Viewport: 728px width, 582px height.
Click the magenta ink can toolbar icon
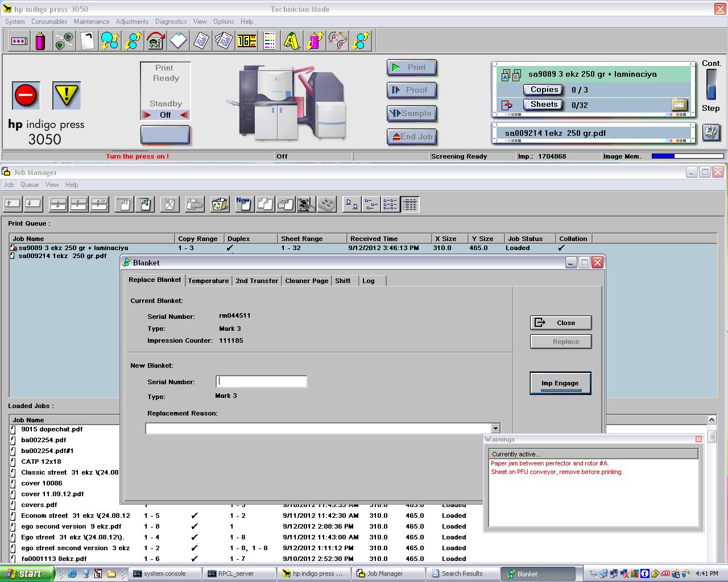click(40, 41)
